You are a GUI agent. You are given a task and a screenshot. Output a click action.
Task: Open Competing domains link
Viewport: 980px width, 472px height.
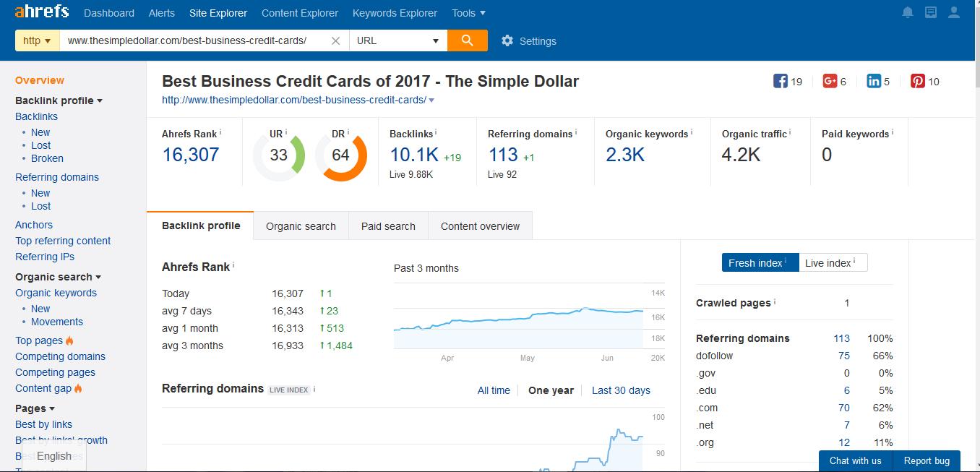click(x=60, y=356)
